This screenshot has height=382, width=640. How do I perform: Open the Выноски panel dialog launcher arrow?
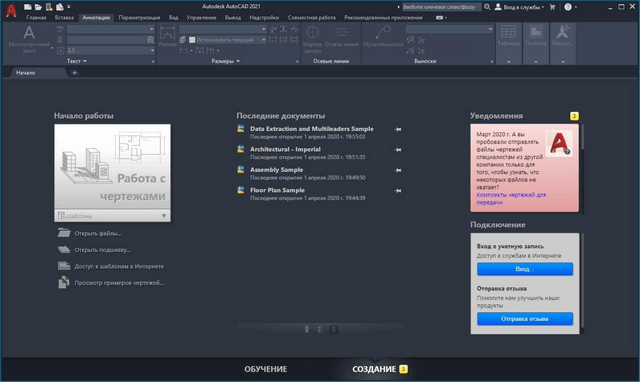pyautogui.click(x=492, y=62)
